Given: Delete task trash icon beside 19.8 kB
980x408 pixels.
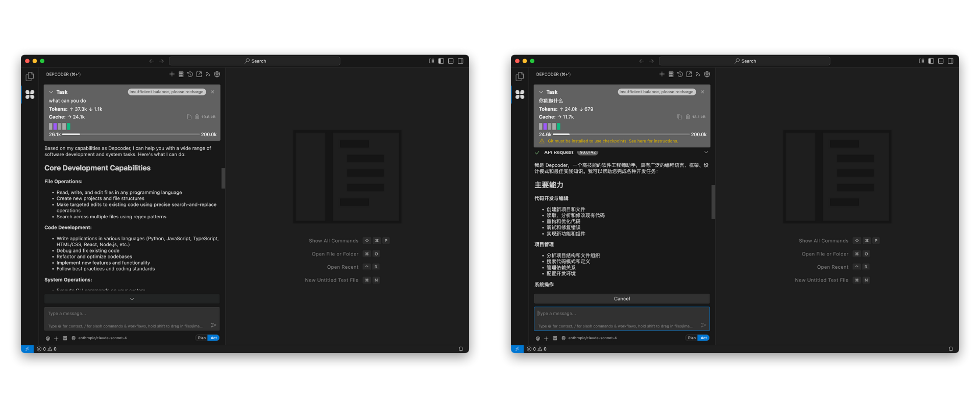Looking at the screenshot, I should (198, 117).
